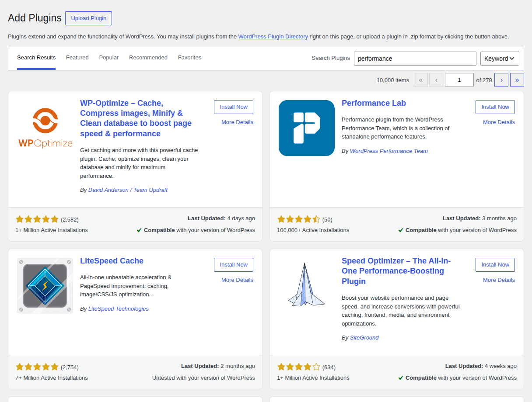Click 'Last Updated: 4 days ago' text
Viewport: 532px width, 402px height.
click(x=221, y=218)
